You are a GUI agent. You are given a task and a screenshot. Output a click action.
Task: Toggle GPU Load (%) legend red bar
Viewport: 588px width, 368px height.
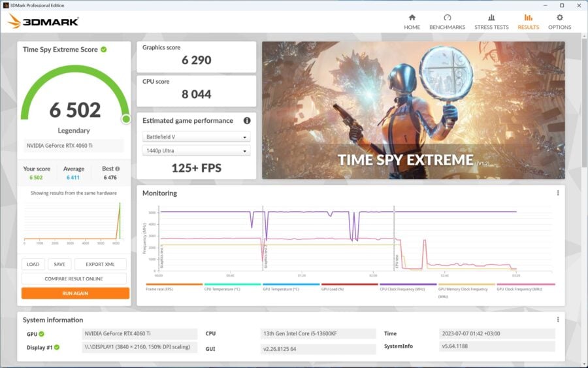[x=350, y=284]
